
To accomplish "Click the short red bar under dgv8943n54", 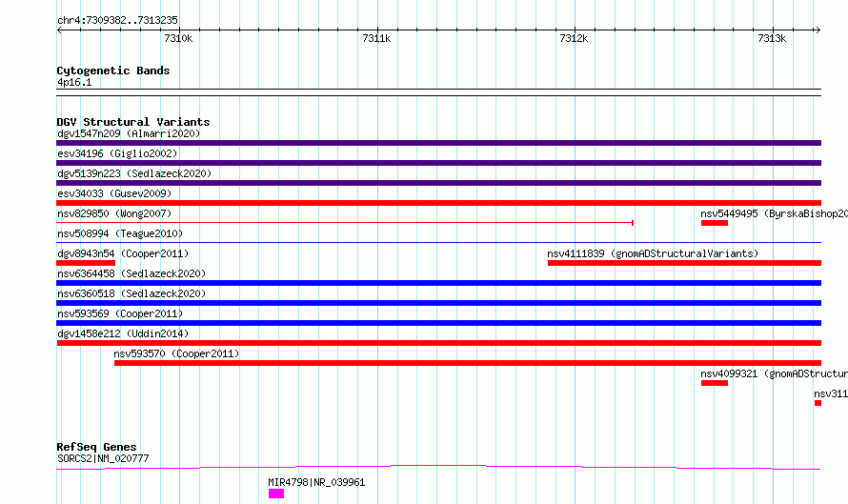I will [x=86, y=263].
